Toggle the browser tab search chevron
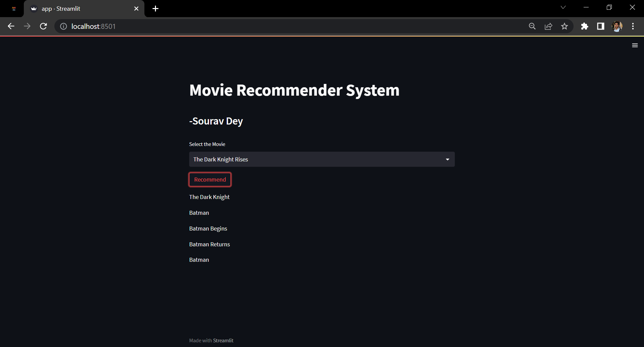The height and width of the screenshot is (347, 644). tap(563, 7)
